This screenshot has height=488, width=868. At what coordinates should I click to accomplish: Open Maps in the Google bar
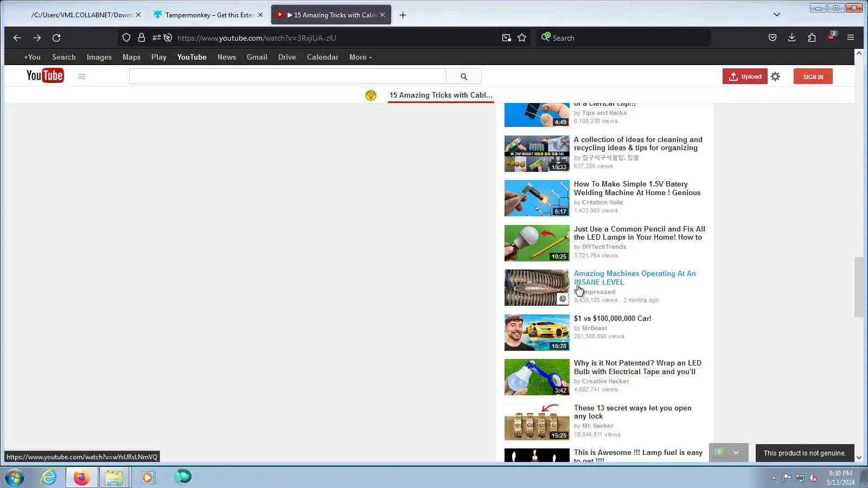(131, 57)
